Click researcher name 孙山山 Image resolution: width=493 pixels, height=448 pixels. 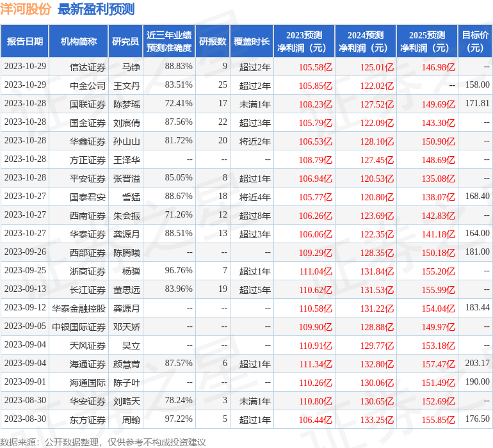127,141
